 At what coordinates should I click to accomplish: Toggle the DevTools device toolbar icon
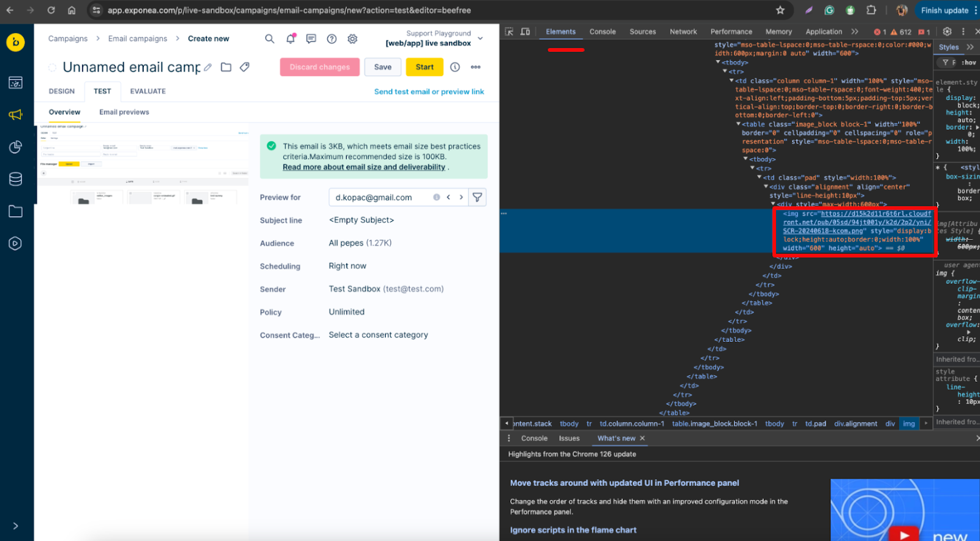(525, 31)
